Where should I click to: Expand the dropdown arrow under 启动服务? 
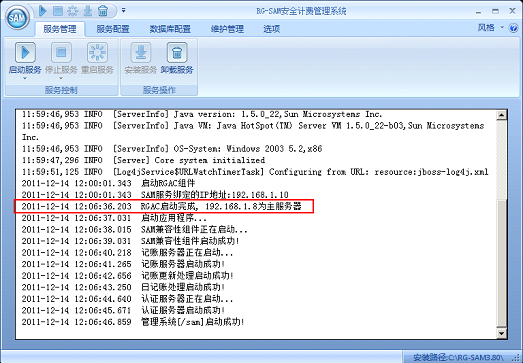tap(25, 78)
